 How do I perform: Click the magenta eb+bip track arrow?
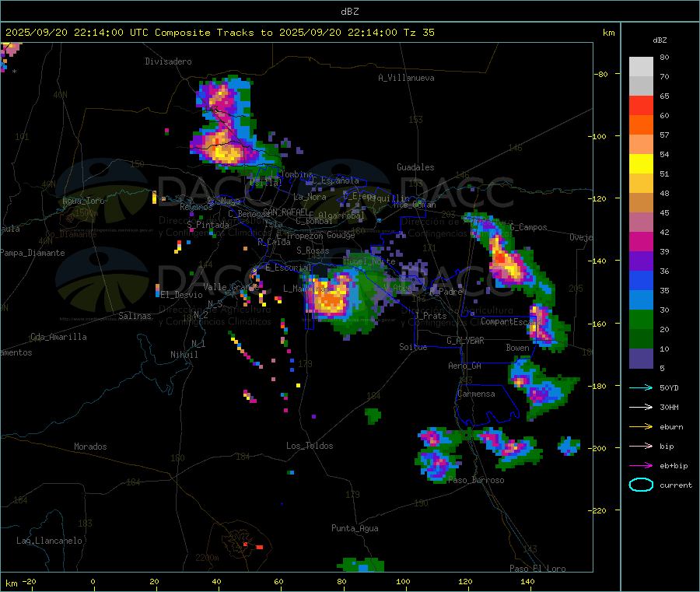click(x=641, y=465)
